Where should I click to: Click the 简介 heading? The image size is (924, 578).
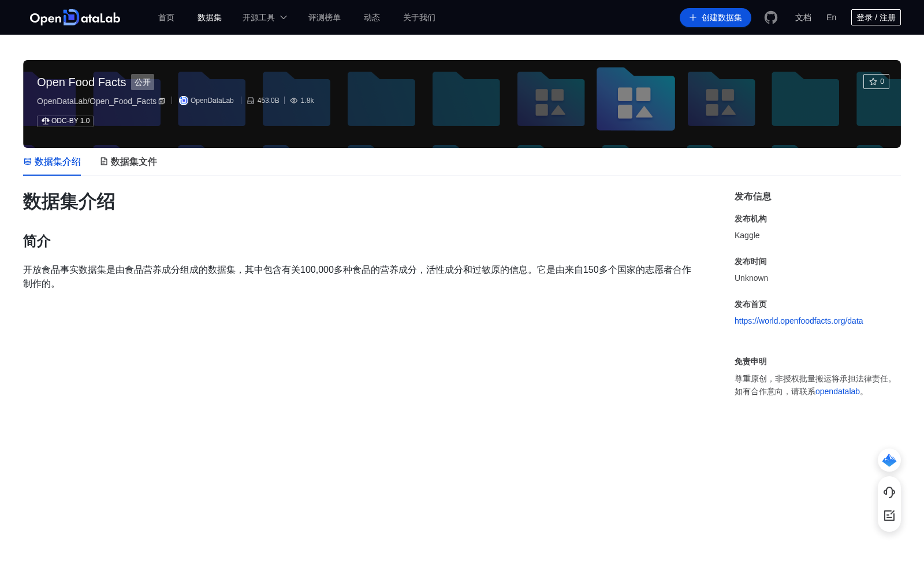[x=37, y=241]
